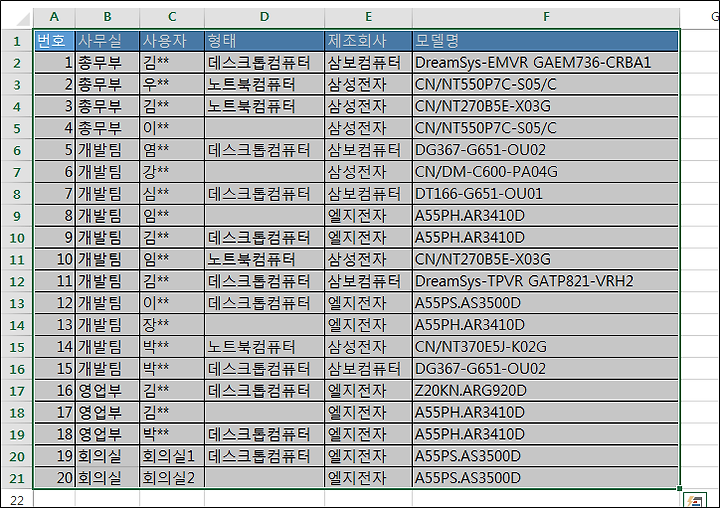This screenshot has width=720, height=508.
Task: Select column E header
Action: click(368, 17)
